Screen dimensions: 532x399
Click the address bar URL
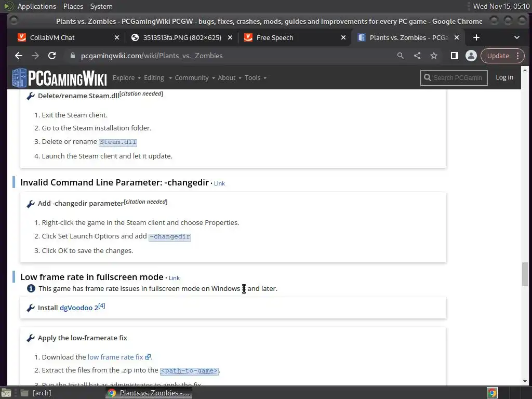pos(152,56)
